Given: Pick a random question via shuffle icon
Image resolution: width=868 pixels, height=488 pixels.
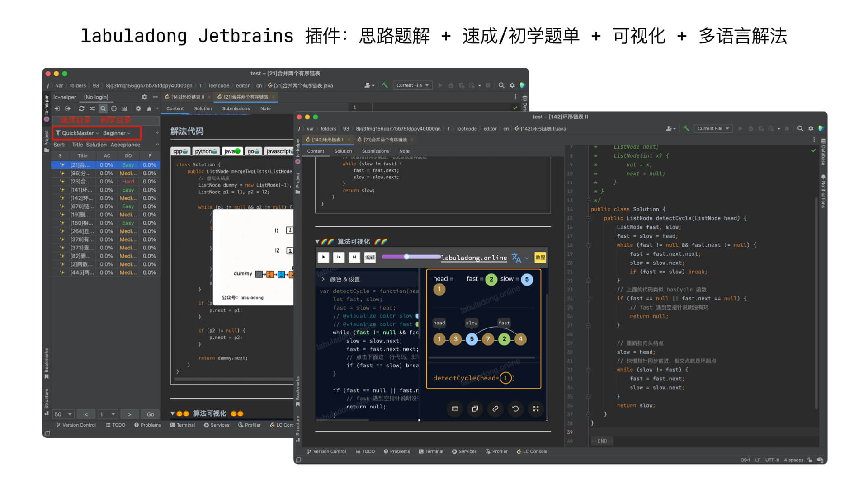Looking at the screenshot, I should tap(92, 108).
